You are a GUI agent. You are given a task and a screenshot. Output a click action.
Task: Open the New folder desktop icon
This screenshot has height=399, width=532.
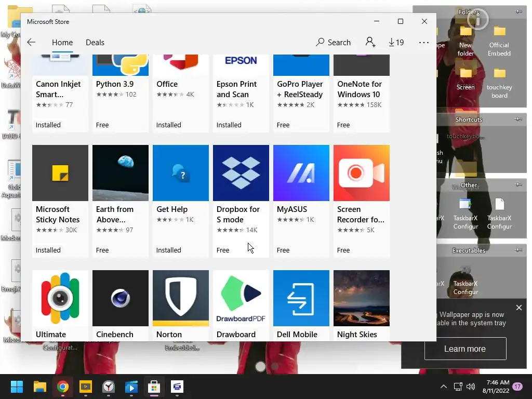[465, 41]
